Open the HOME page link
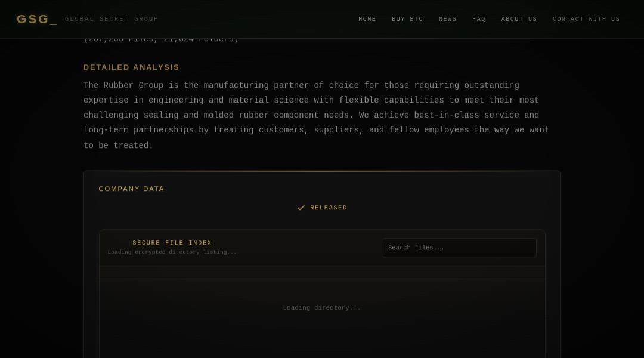 point(367,19)
